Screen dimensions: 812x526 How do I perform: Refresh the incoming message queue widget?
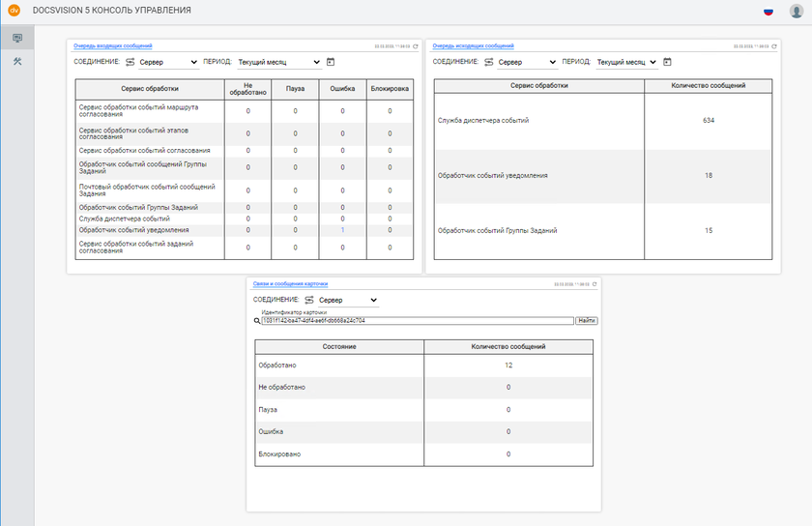click(x=415, y=45)
